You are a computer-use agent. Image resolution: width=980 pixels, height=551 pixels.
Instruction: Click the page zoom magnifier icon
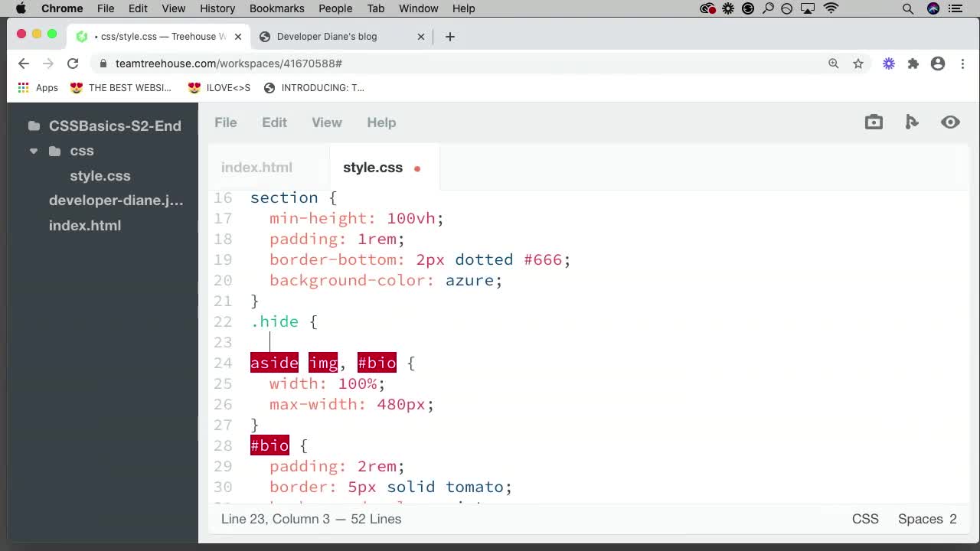(834, 64)
